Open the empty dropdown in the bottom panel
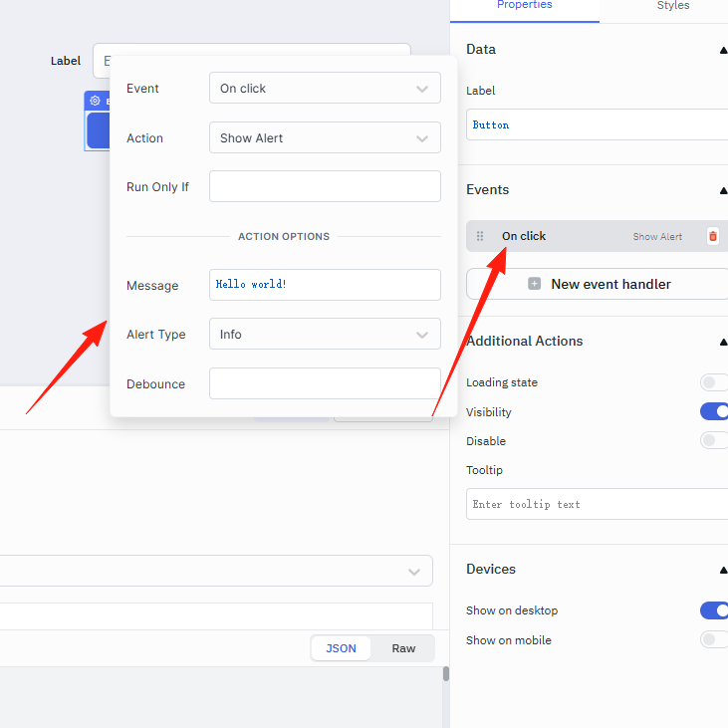Screen dimensions: 728x728 click(x=216, y=571)
